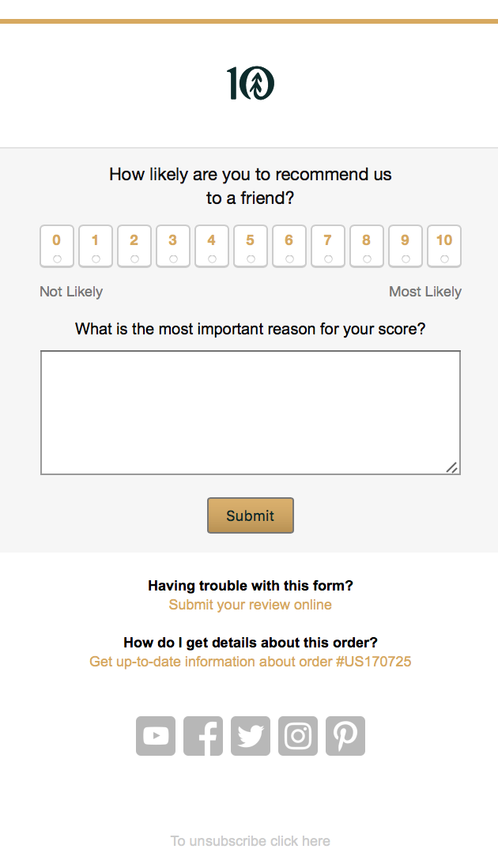Click the Twitter bird icon
The image size is (498, 868).
click(250, 735)
